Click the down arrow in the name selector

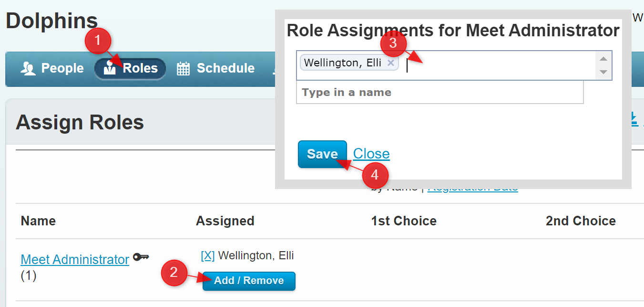[x=603, y=72]
